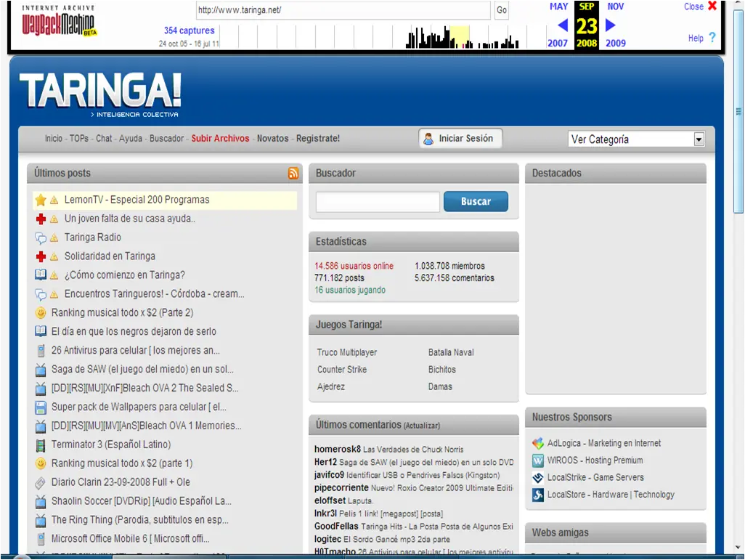Open the Chat menu item
745x560 pixels.
click(104, 138)
